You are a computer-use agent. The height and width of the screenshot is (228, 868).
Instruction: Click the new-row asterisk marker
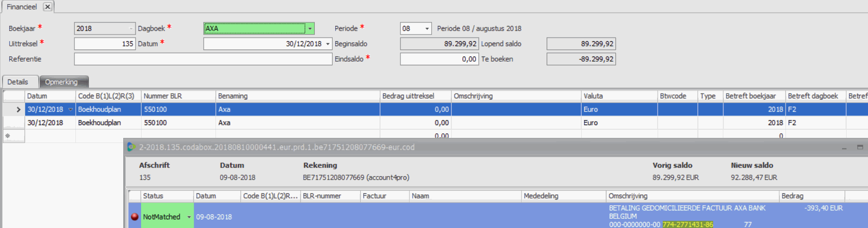pos(8,136)
